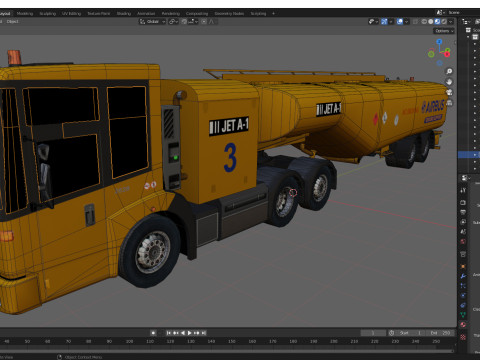Switch to Sculpting workspace tab
Viewport: 480px width, 360px height.
(48, 13)
